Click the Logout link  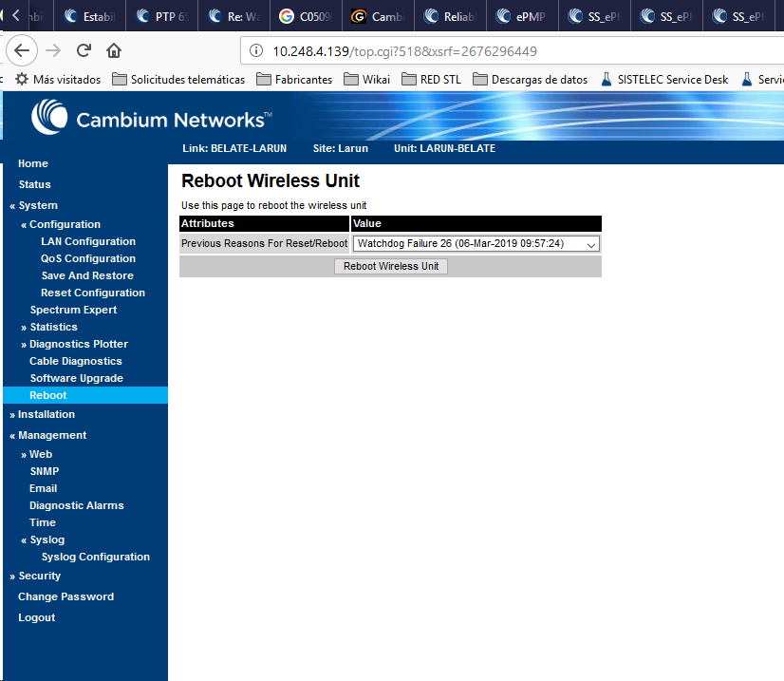tap(36, 617)
